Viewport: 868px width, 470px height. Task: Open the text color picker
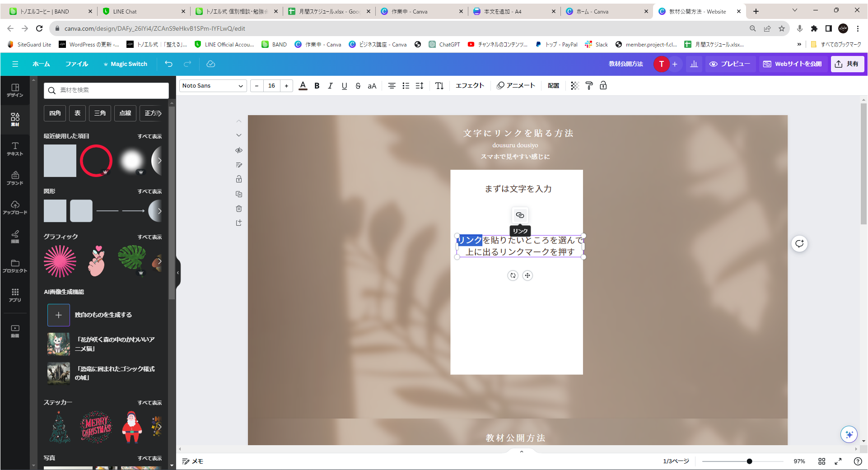303,86
